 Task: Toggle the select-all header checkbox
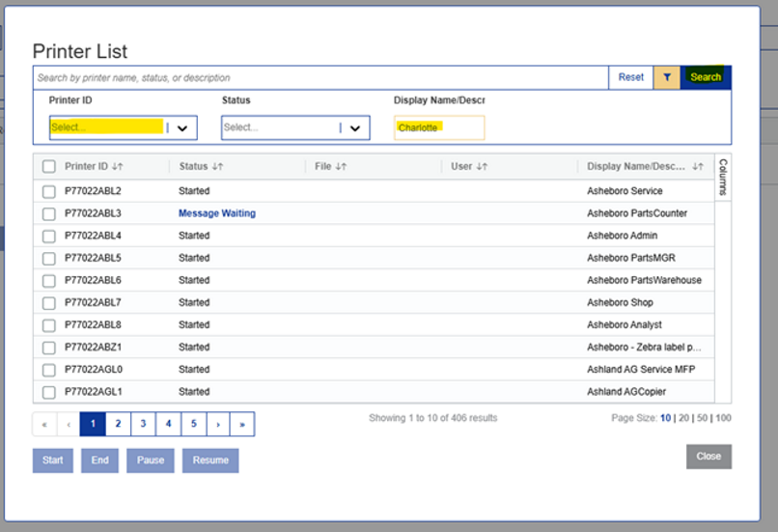tap(49, 167)
